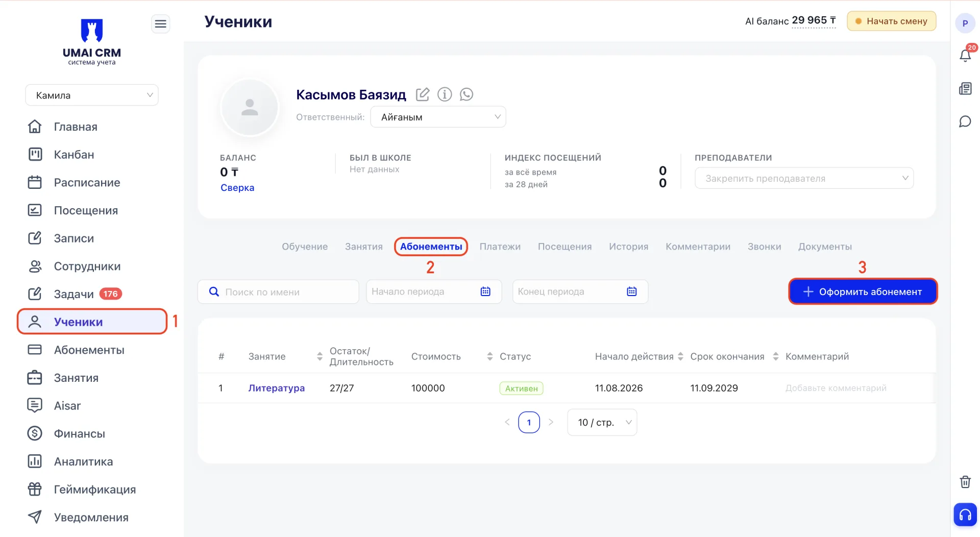Screen dimensions: 980x537
Task: Add comment in Добавьте комментарий field
Action: [836, 388]
